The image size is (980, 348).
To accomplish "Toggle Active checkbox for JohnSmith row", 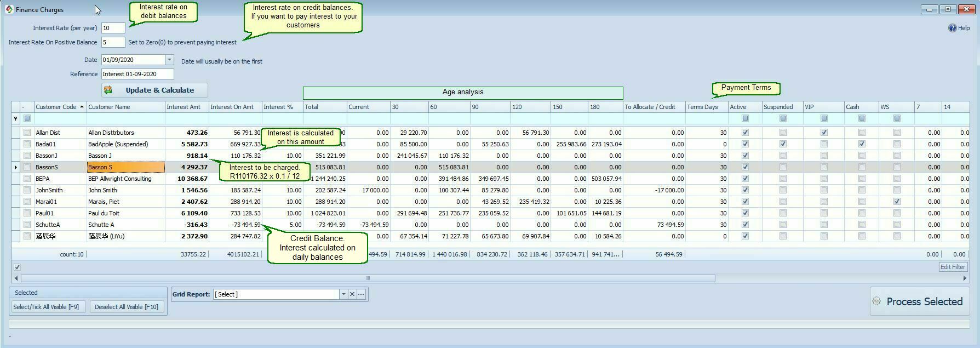I will [745, 190].
